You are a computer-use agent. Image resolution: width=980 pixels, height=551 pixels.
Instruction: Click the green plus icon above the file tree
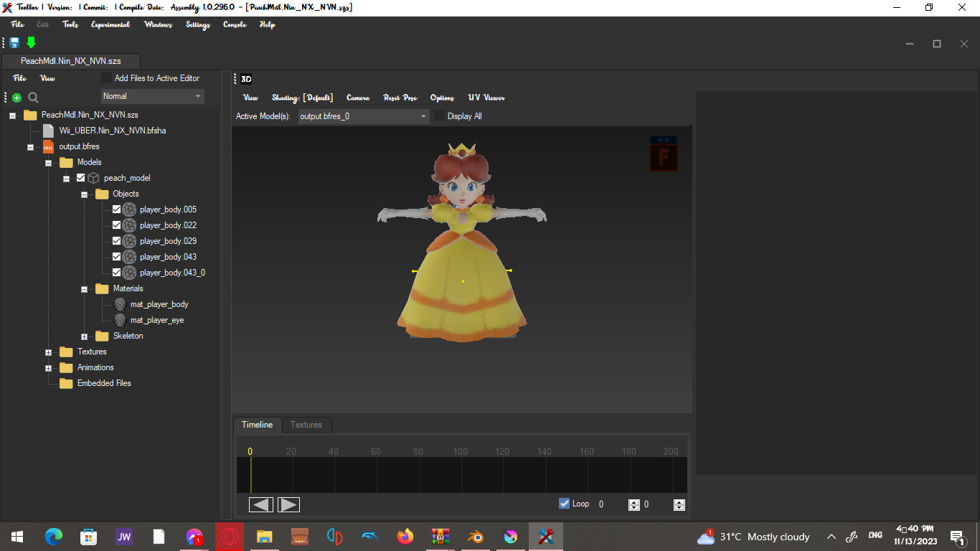coord(15,97)
